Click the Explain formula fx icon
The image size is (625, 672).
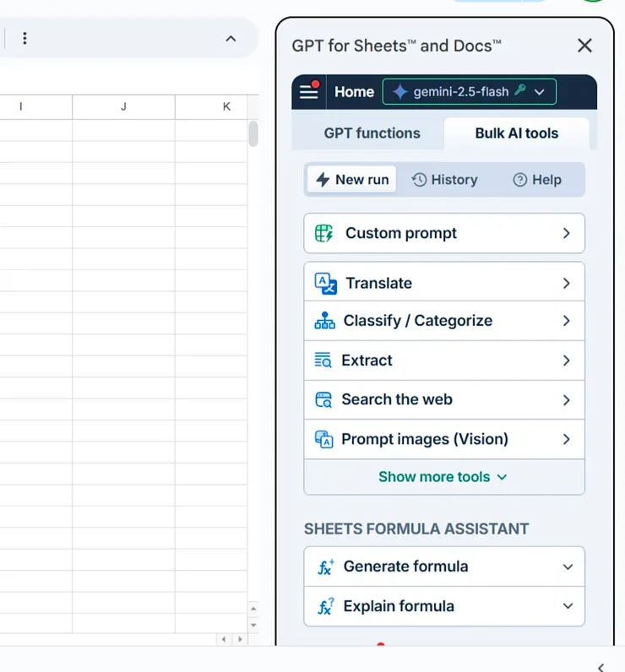[x=325, y=606]
